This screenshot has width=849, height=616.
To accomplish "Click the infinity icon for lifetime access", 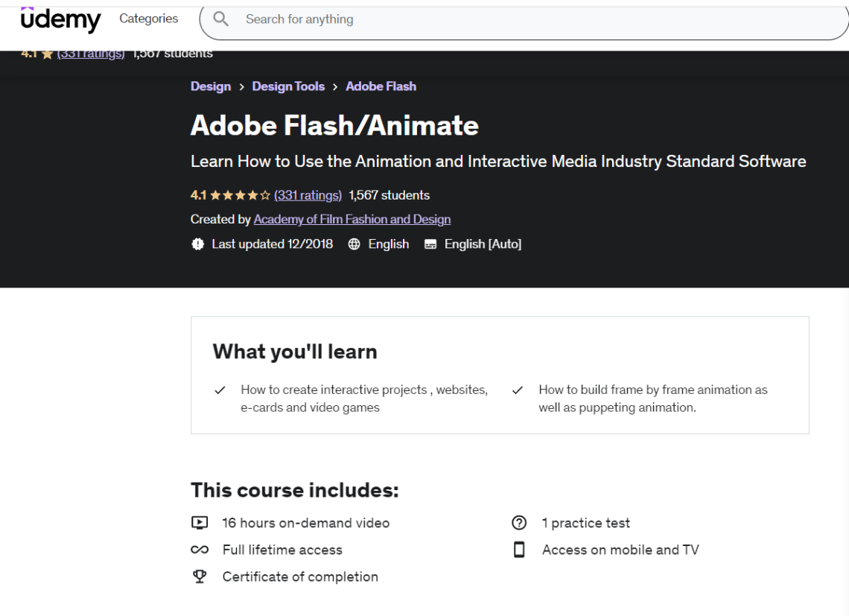I will click(199, 549).
